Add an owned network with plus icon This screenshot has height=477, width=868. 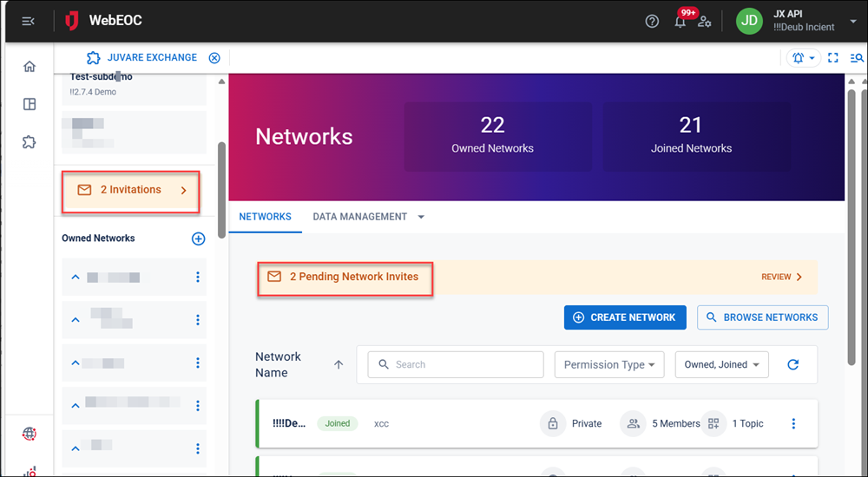(x=198, y=238)
